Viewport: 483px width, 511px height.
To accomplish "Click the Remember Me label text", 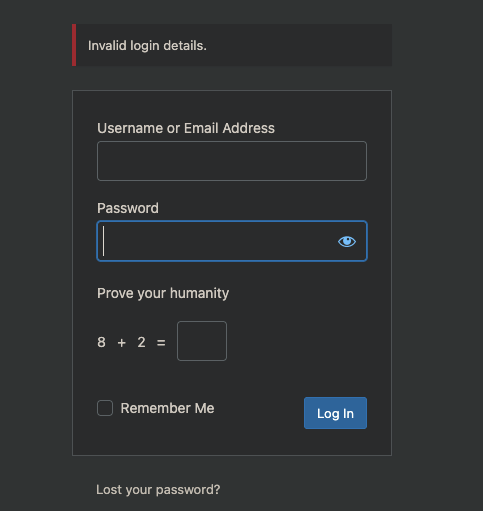I will [167, 408].
